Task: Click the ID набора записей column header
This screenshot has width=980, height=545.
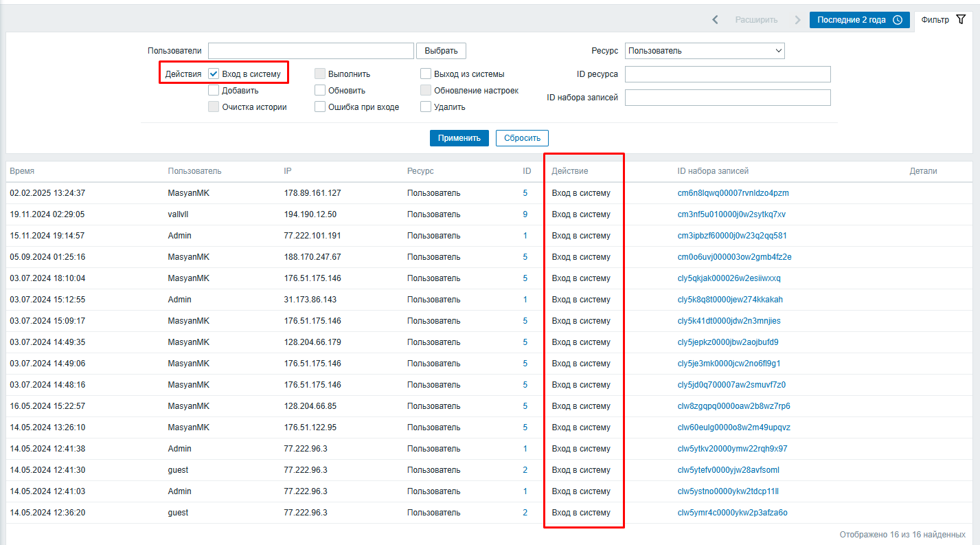Action: (713, 171)
